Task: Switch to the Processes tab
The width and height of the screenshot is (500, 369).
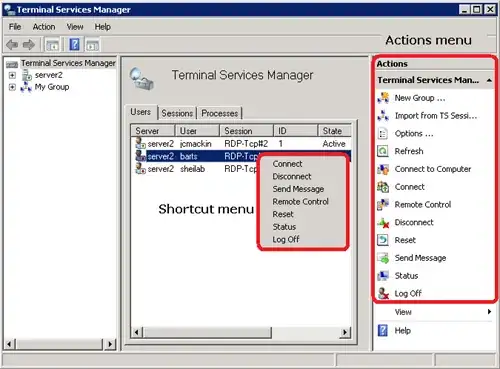Action: click(219, 113)
